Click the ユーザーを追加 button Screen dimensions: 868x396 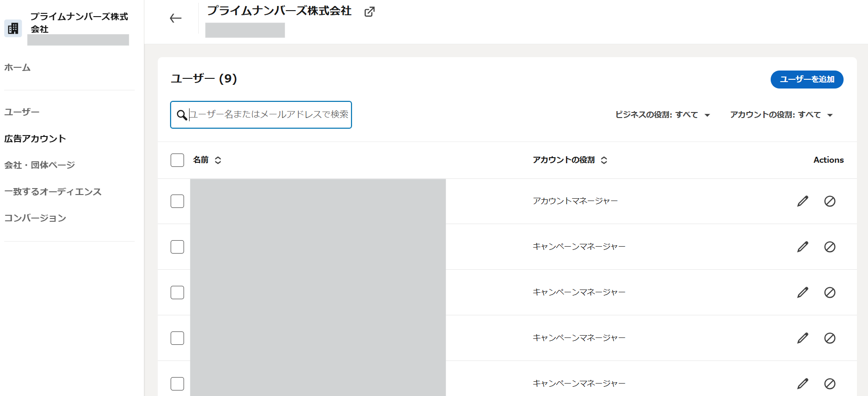(x=807, y=79)
